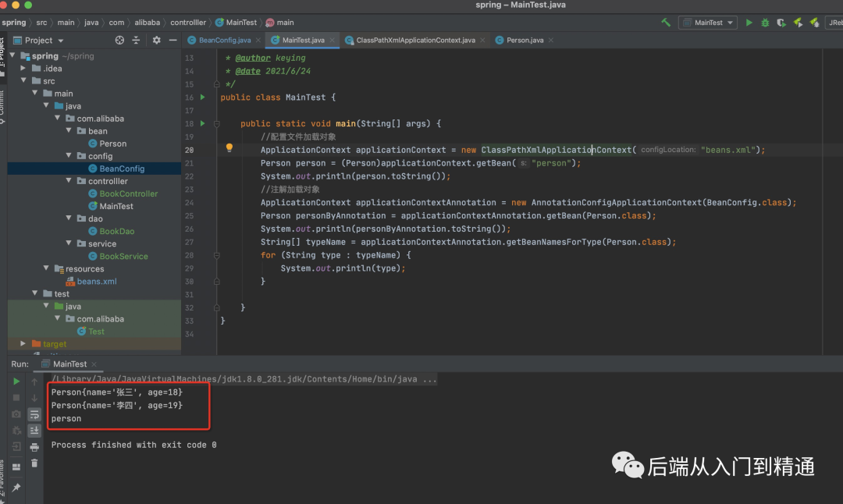This screenshot has width=843, height=504.
Task: Clear console with trash icon
Action: pyautogui.click(x=34, y=463)
